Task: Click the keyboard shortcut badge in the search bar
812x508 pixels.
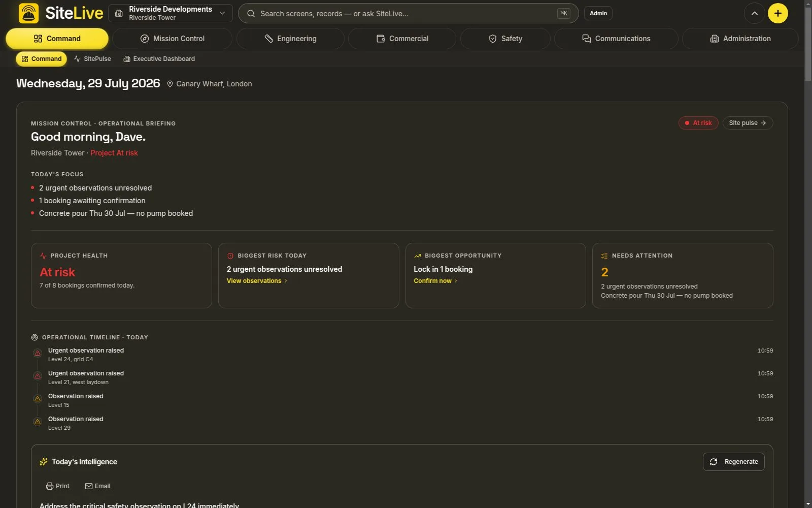Action: click(x=564, y=13)
